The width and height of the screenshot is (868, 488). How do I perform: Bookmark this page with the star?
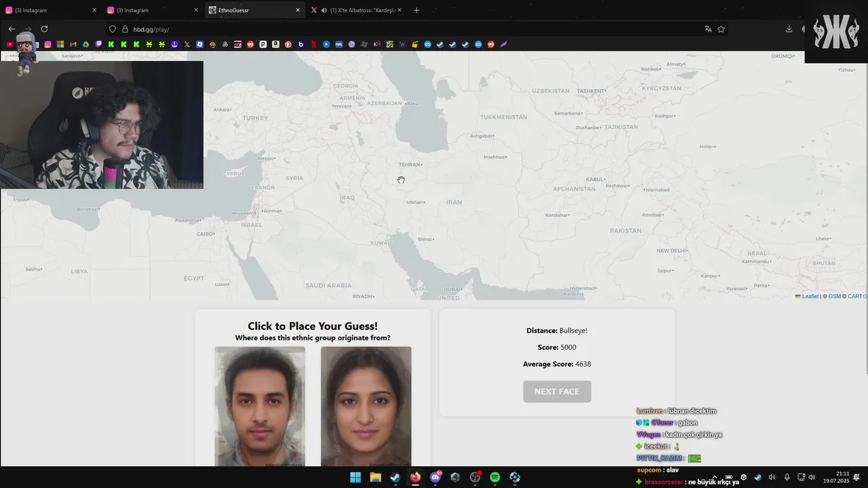click(721, 29)
